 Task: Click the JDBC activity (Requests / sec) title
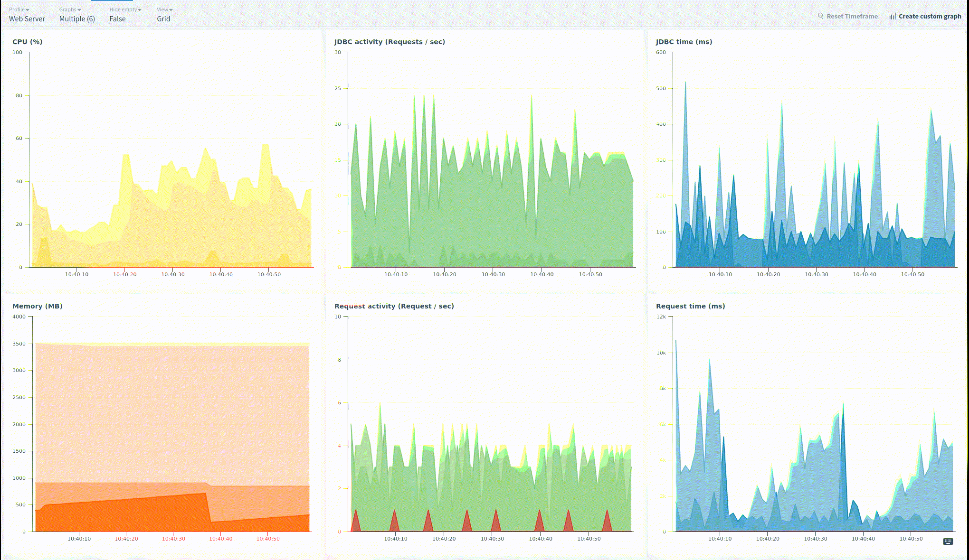pyautogui.click(x=389, y=42)
